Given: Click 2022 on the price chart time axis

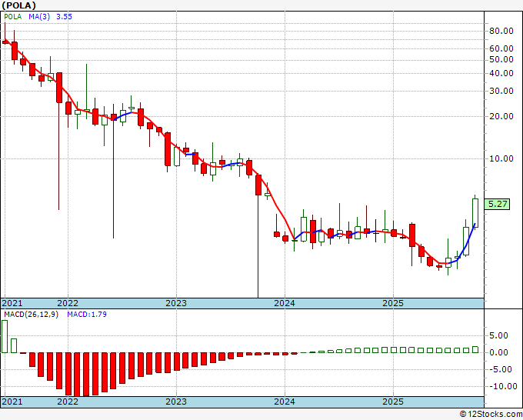Looking at the screenshot, I should click(68, 303).
